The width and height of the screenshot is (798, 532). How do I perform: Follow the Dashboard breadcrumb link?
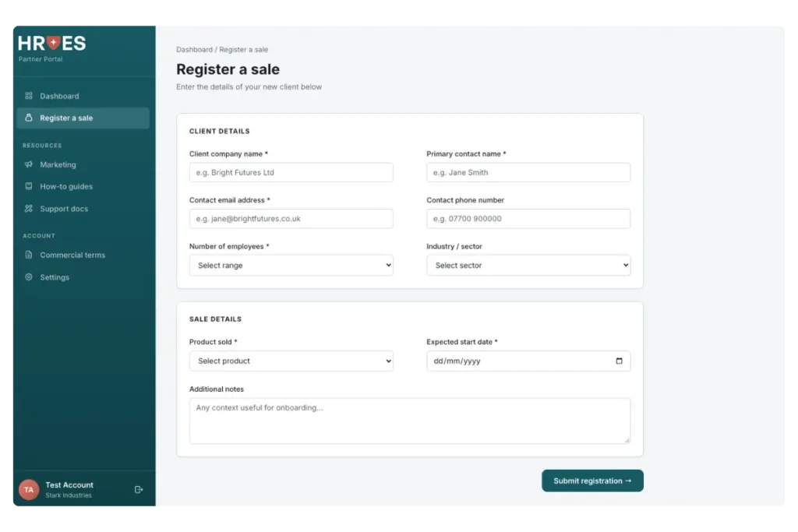pyautogui.click(x=194, y=49)
